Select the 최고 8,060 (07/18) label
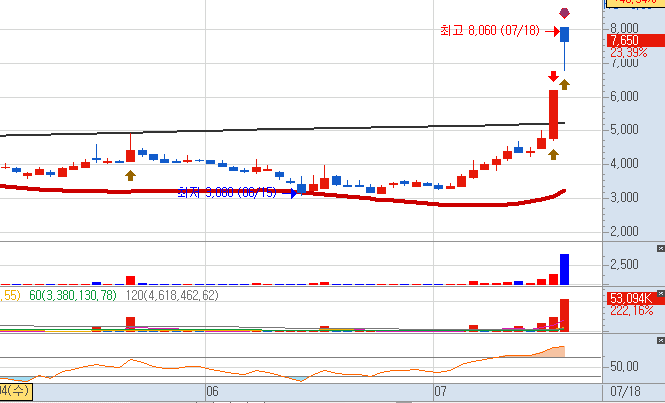This screenshot has height=403, width=665. (490, 31)
